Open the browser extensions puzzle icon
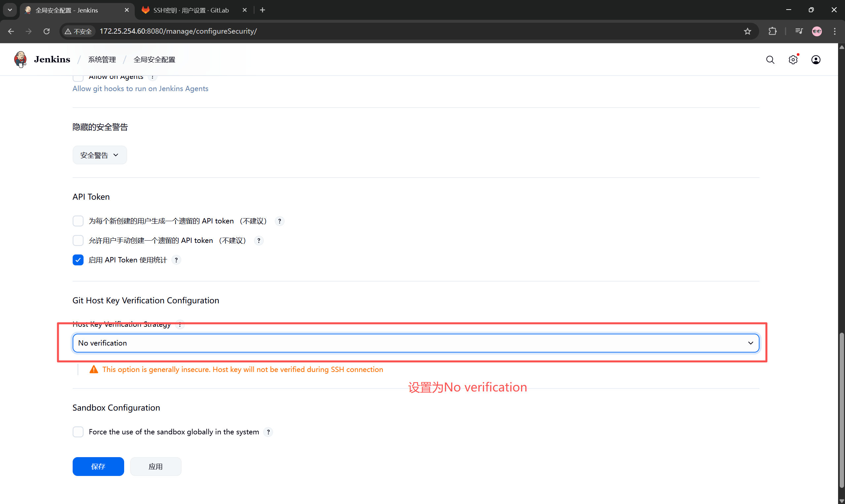845x504 pixels. pos(772,31)
